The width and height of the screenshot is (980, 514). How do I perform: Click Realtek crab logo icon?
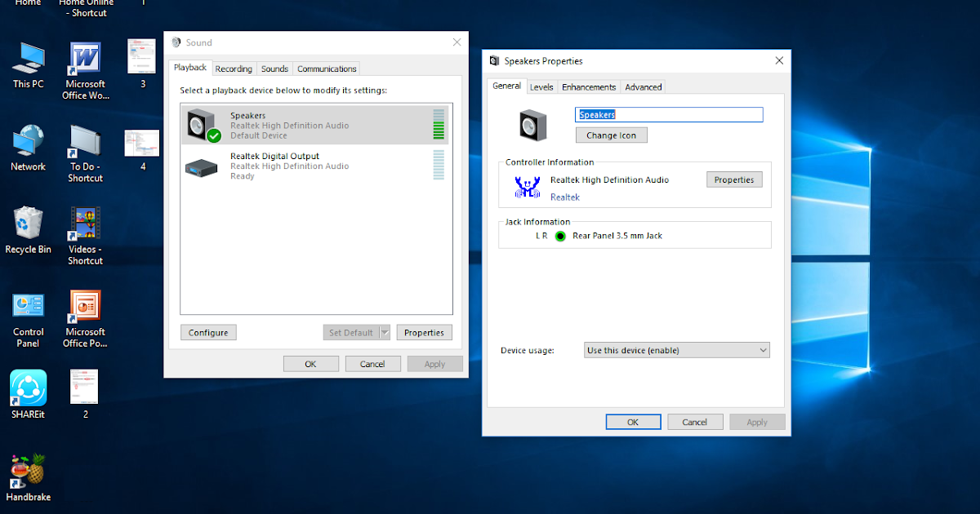click(528, 188)
